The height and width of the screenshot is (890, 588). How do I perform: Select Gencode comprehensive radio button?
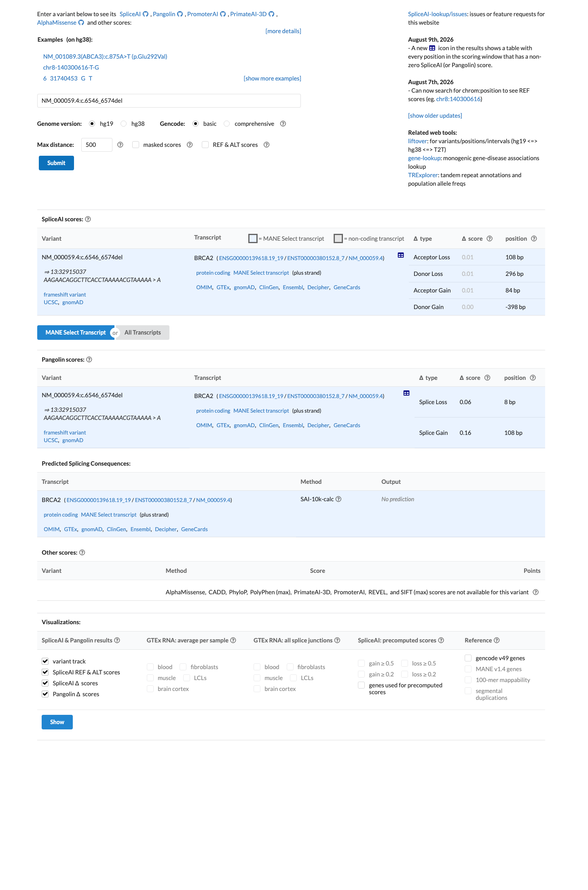(227, 124)
